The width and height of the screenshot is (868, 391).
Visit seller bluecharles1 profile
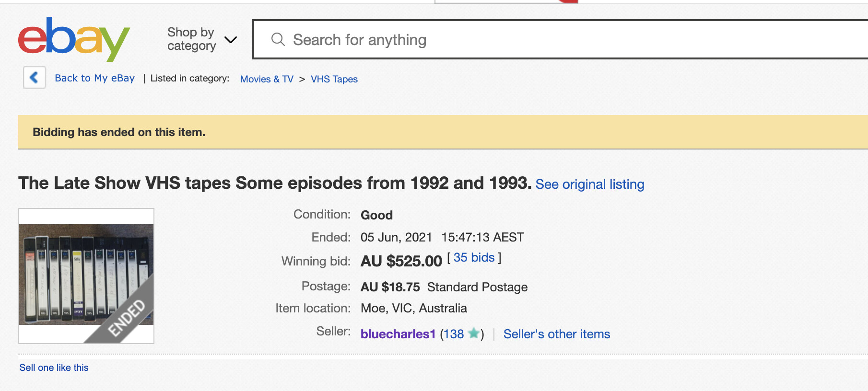[398, 334]
